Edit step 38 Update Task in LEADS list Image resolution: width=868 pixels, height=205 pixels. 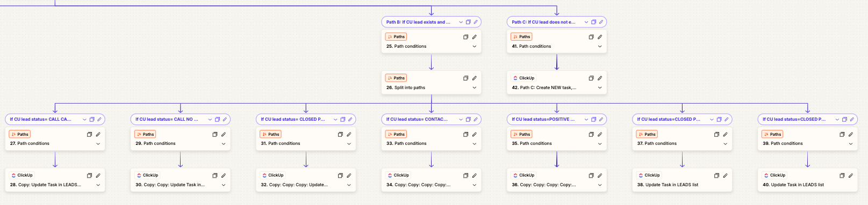click(x=725, y=175)
